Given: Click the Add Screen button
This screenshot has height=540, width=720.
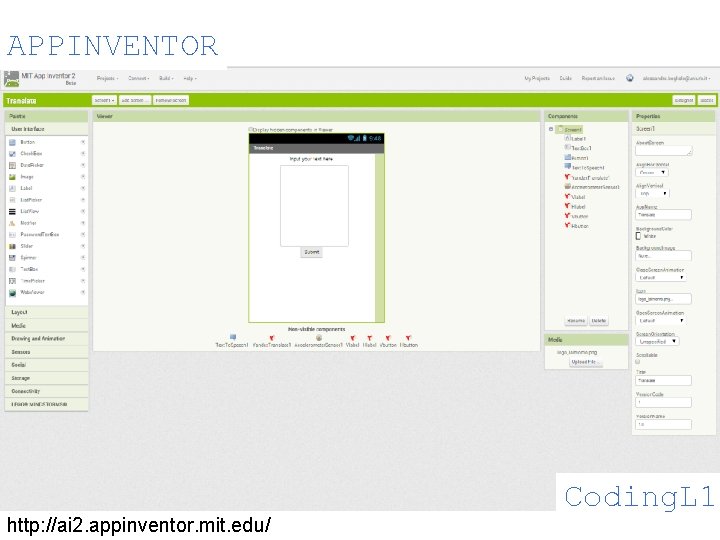Looking at the screenshot, I should [x=135, y=100].
